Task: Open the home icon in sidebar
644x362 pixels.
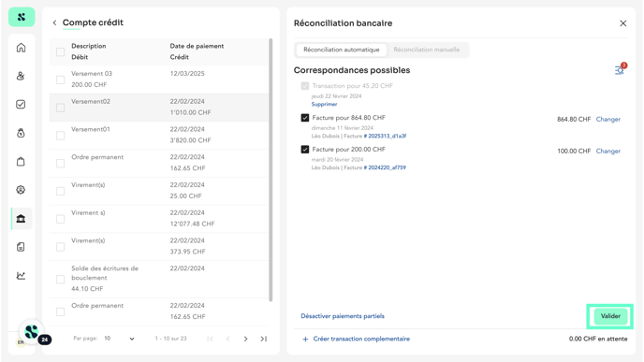Action: [21, 48]
